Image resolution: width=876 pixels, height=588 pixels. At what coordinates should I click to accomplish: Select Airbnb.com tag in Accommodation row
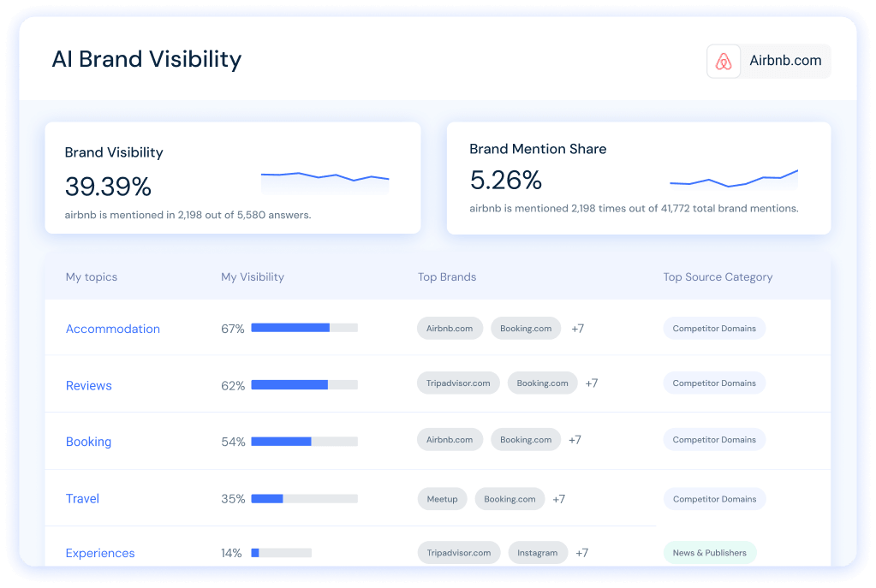[450, 329]
